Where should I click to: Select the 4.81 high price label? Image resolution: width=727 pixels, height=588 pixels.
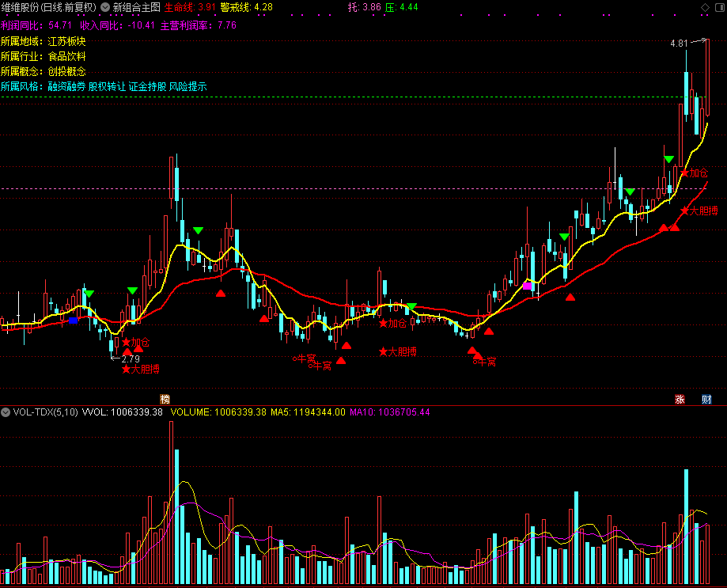click(x=679, y=44)
